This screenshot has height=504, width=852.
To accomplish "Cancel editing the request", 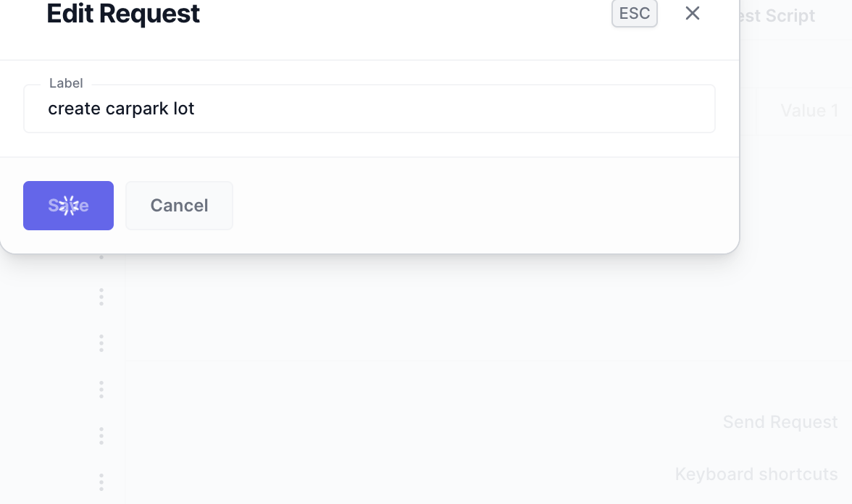I will point(179,205).
